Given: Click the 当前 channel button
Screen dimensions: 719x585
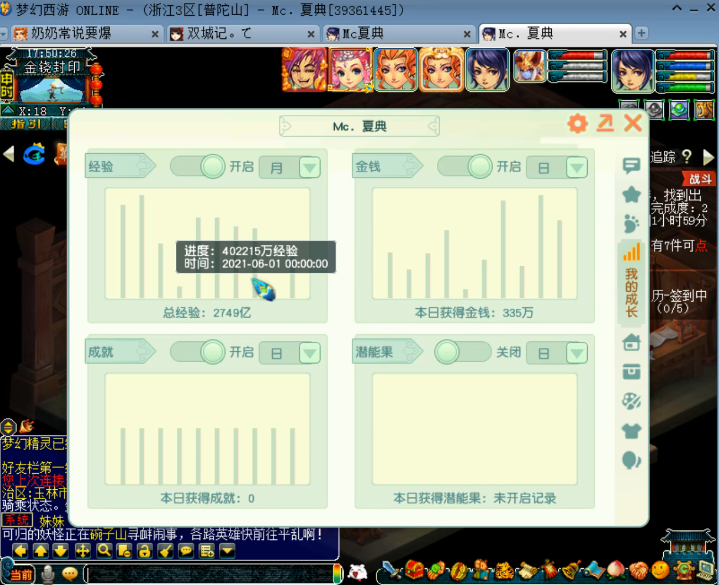Looking at the screenshot, I should point(20,575).
